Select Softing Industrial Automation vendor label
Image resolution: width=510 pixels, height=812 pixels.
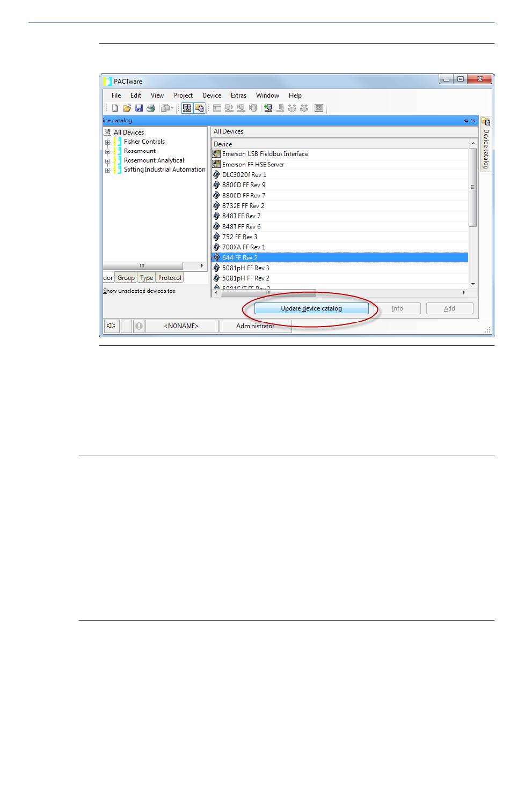165,169
